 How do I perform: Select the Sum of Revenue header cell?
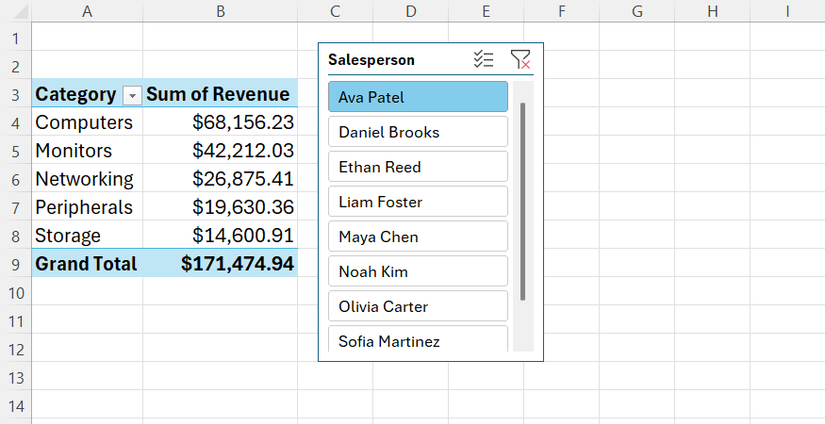coord(220,94)
